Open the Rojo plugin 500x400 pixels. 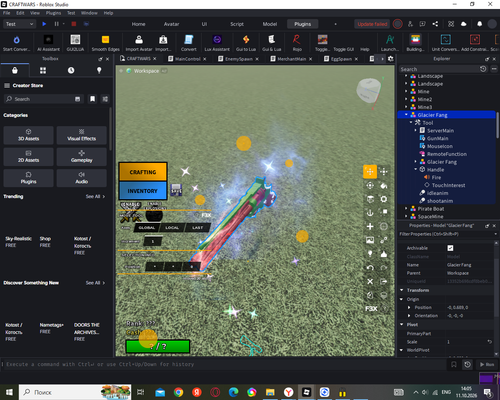point(297,40)
